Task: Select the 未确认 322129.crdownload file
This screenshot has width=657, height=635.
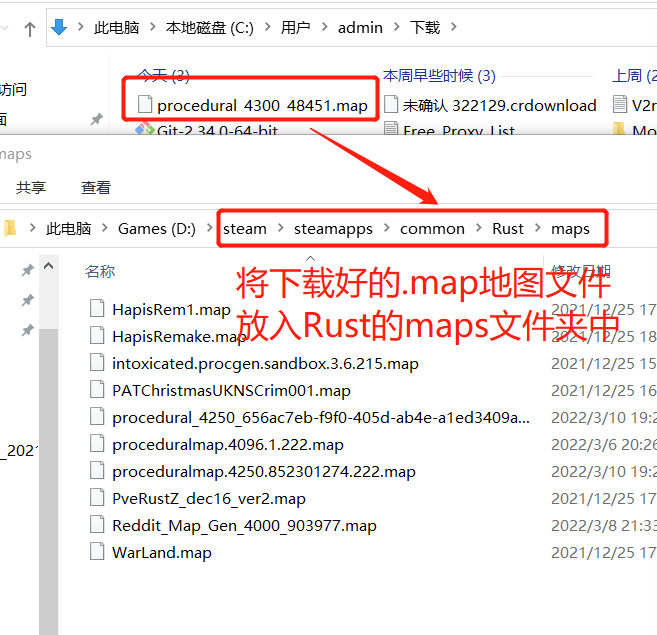Action: click(490, 105)
